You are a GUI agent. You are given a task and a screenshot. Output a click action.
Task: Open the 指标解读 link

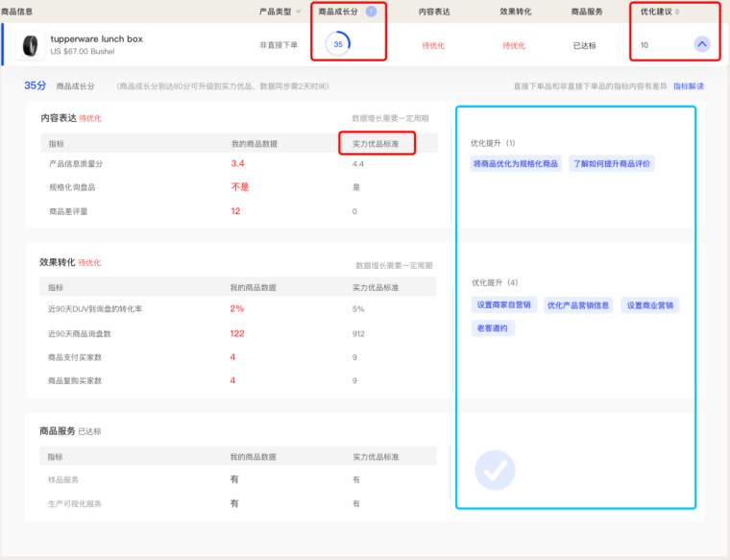tap(688, 86)
